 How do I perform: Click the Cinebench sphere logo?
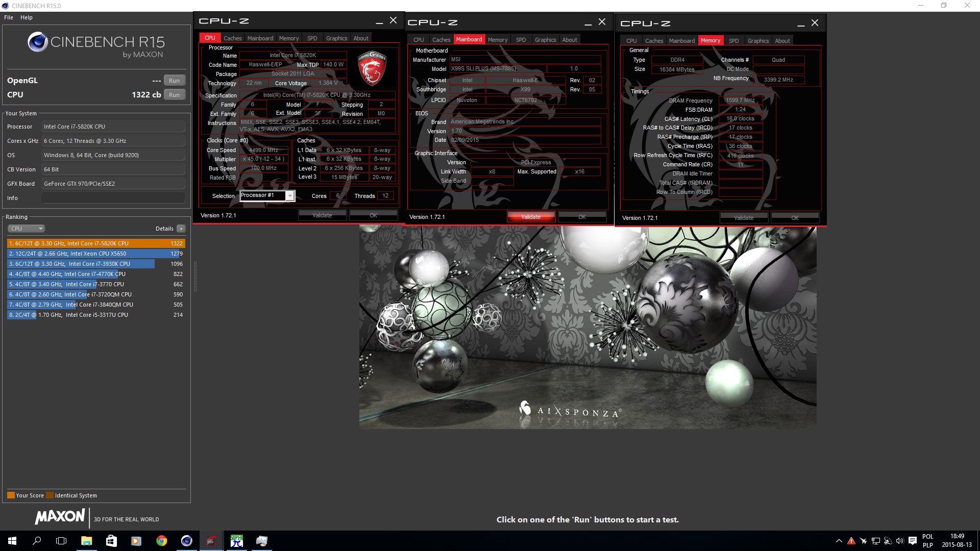click(x=38, y=42)
